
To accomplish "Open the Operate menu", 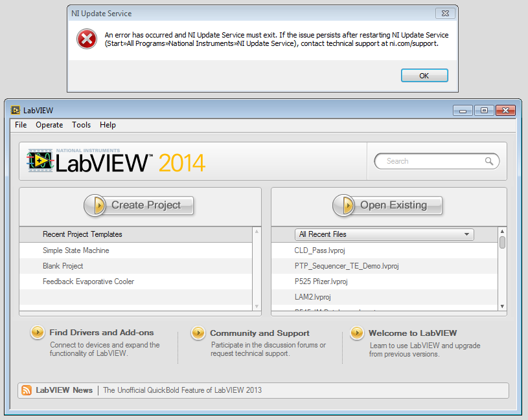I will point(49,125).
